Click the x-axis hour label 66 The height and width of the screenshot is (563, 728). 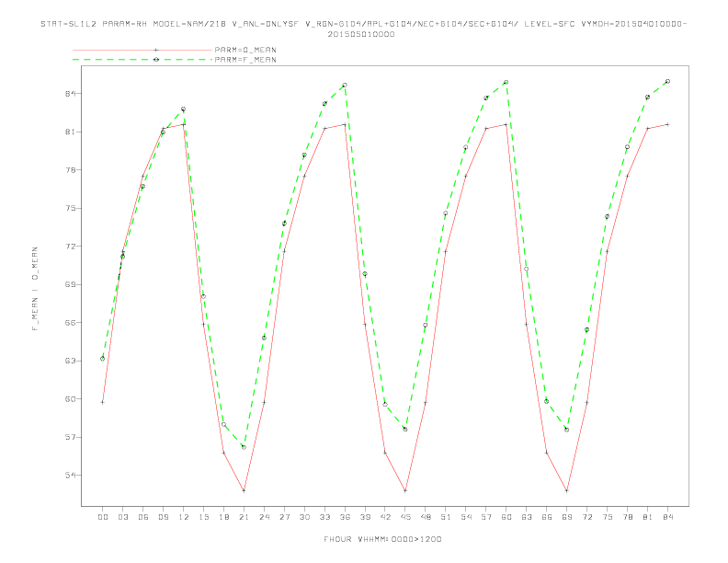coord(547,517)
